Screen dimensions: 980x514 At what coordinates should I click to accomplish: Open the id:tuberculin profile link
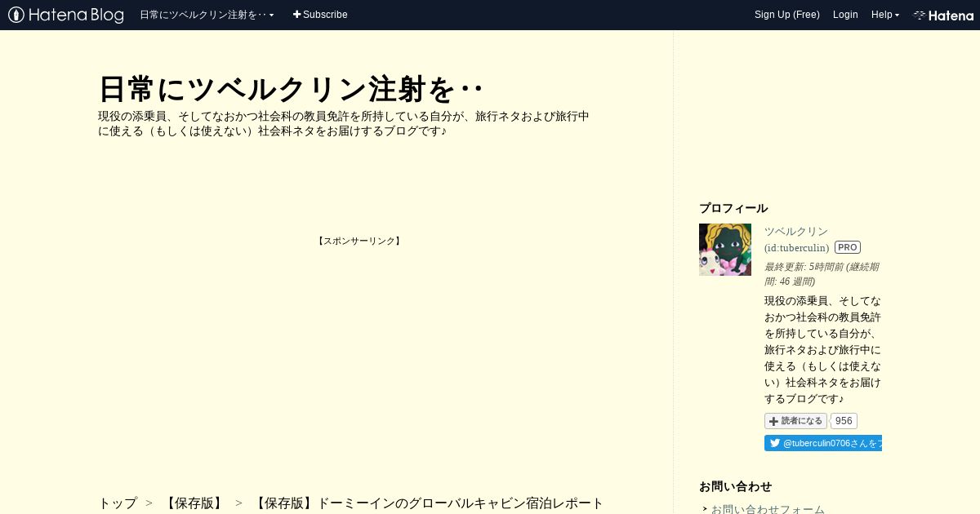[x=796, y=248]
